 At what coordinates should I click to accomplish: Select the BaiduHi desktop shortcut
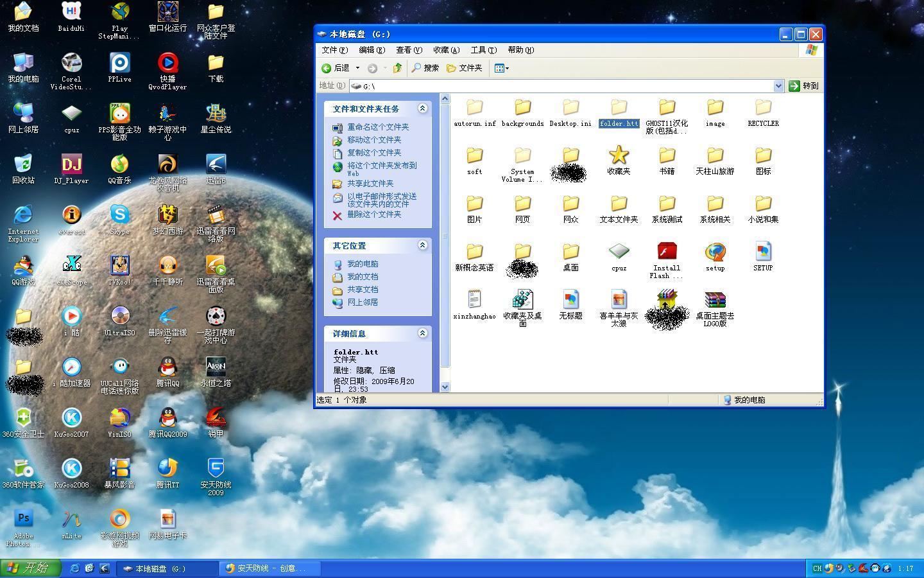click(71, 17)
